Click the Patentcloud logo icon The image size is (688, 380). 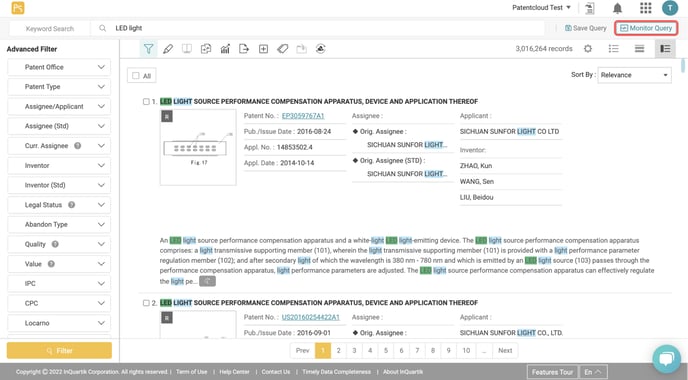pyautogui.click(x=18, y=8)
